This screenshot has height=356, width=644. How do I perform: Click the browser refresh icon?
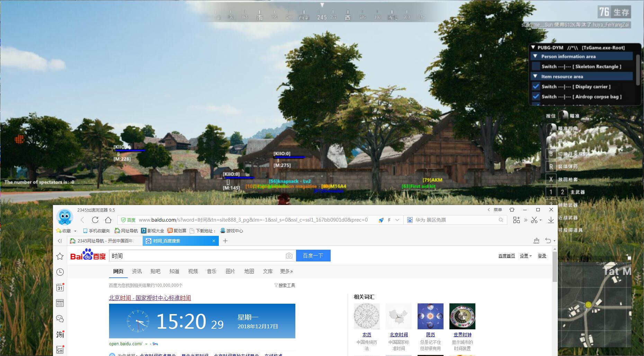[x=95, y=220]
